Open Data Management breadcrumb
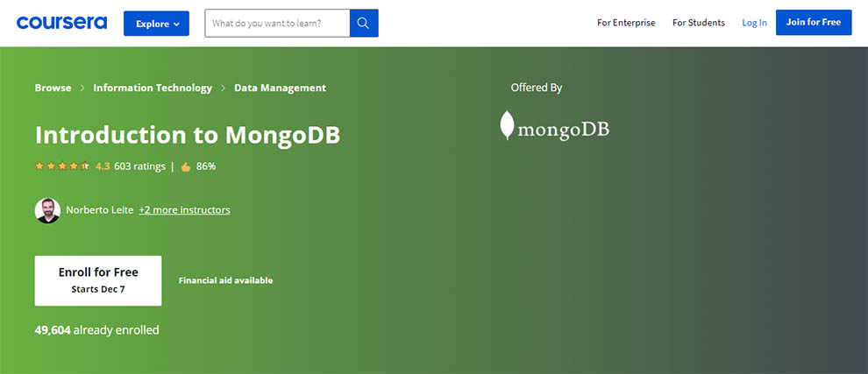 coord(280,88)
